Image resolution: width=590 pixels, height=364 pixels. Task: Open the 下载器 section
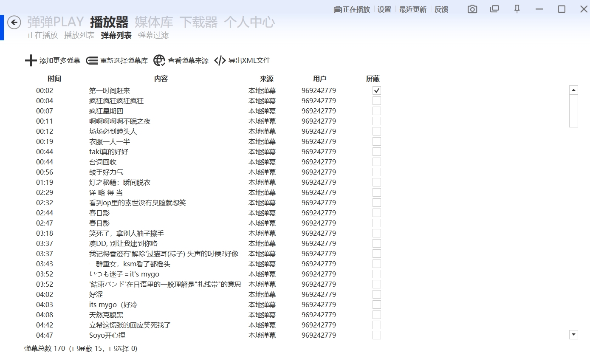200,22
